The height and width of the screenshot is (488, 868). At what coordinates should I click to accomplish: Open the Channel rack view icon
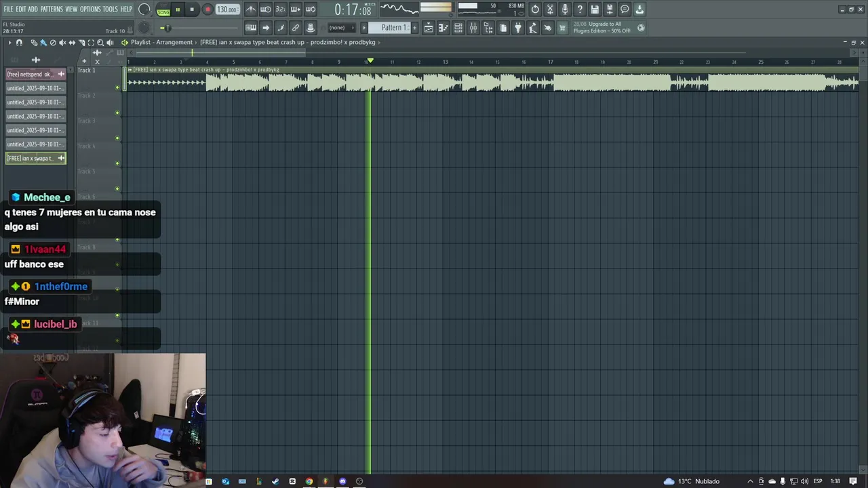pos(458,28)
